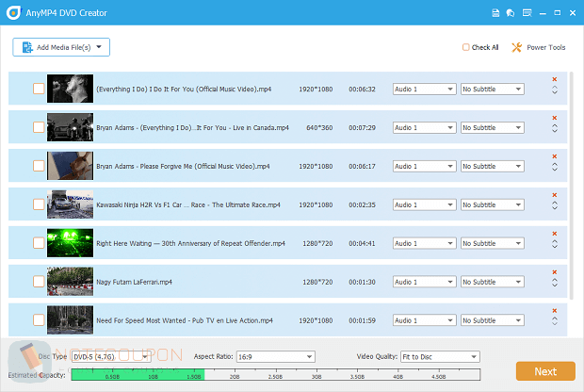584x392 pixels.
Task: Remove the Live in Canada.mp4 file
Action: [x=554, y=118]
